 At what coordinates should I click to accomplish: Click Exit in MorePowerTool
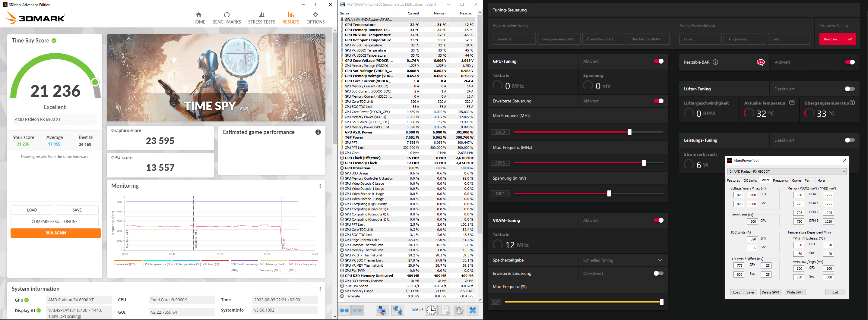(835, 292)
